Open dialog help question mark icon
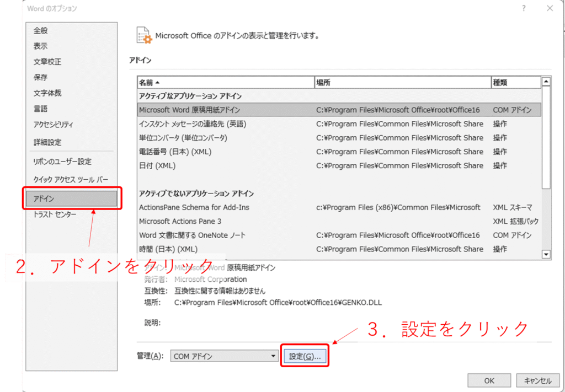Screen dimensions: 565x392 [524, 8]
